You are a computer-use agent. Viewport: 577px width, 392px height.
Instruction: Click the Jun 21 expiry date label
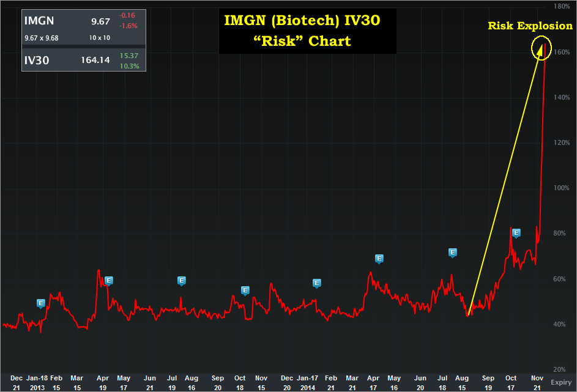pyautogui.click(x=150, y=383)
